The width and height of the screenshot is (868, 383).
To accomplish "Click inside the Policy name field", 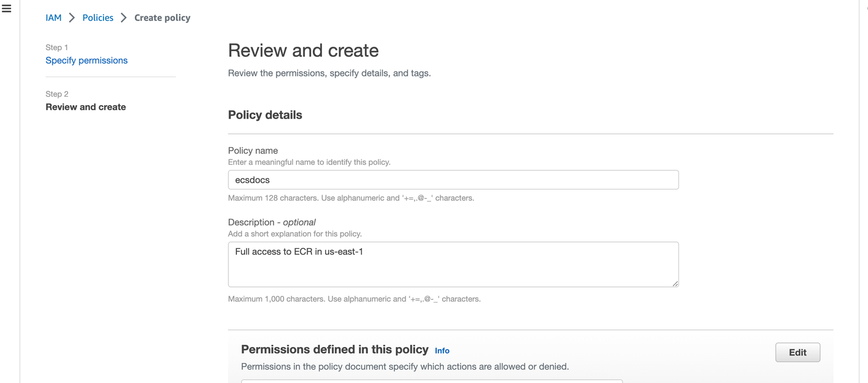I will click(453, 179).
